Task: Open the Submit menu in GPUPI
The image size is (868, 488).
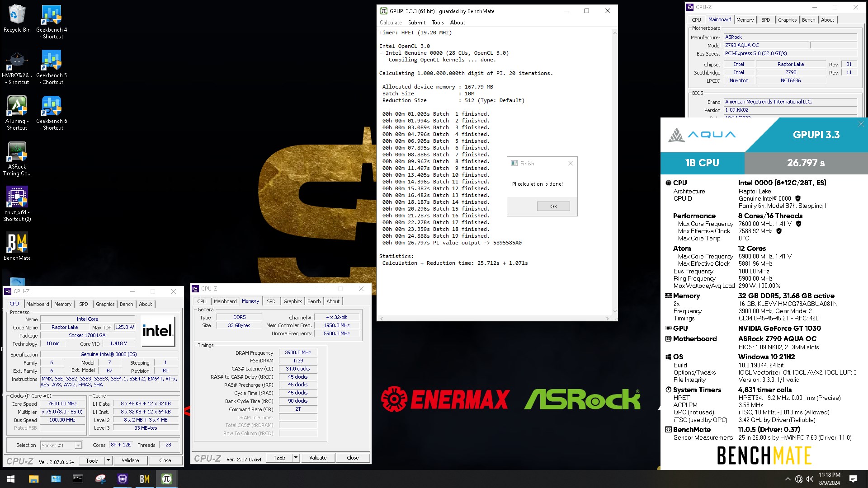Action: (x=417, y=23)
